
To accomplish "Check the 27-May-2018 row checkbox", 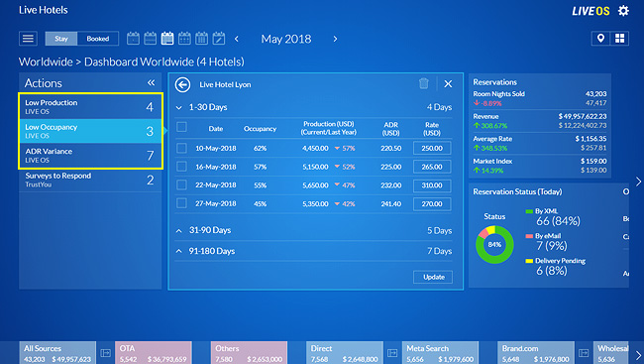I will pos(181,203).
